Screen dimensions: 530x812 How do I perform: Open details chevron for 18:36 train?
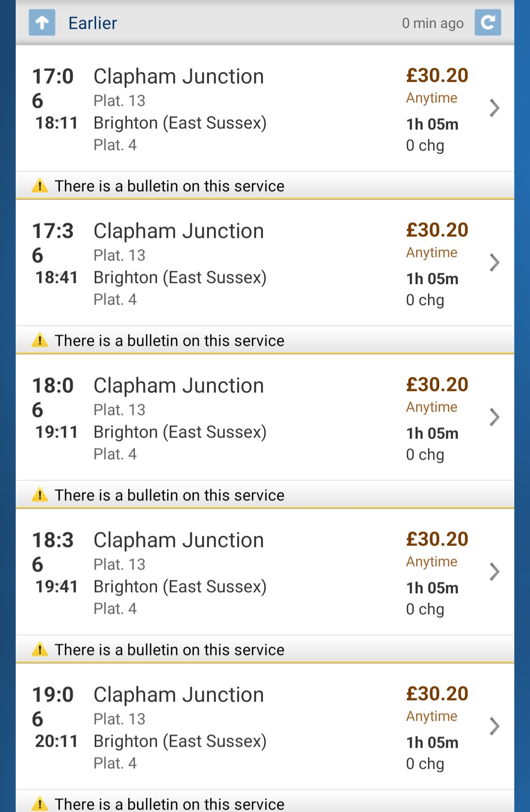point(495,572)
